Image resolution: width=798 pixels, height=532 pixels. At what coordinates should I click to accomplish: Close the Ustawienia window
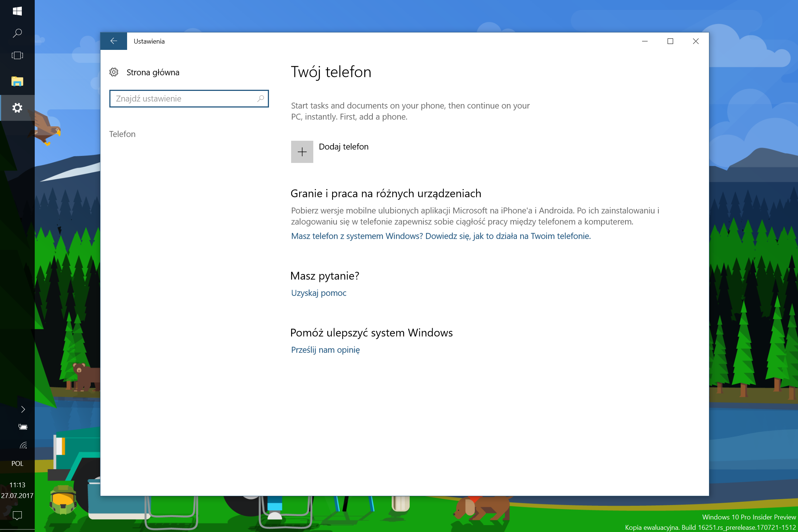[x=696, y=41]
